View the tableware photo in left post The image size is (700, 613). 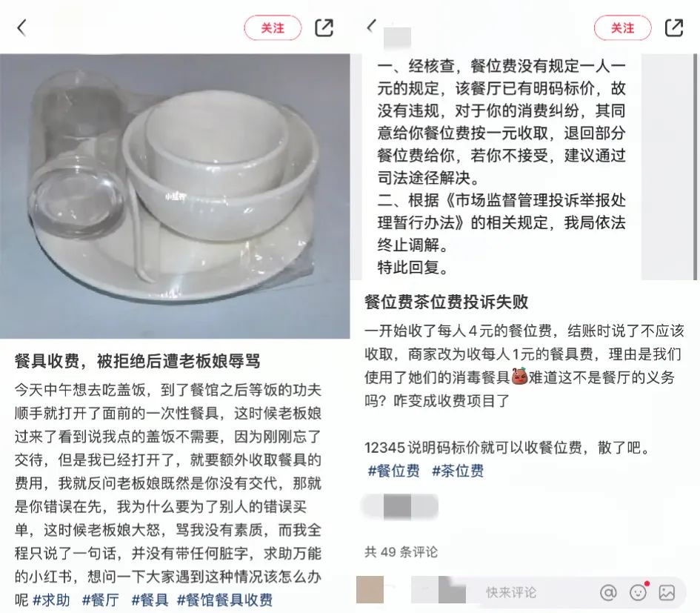(x=175, y=196)
